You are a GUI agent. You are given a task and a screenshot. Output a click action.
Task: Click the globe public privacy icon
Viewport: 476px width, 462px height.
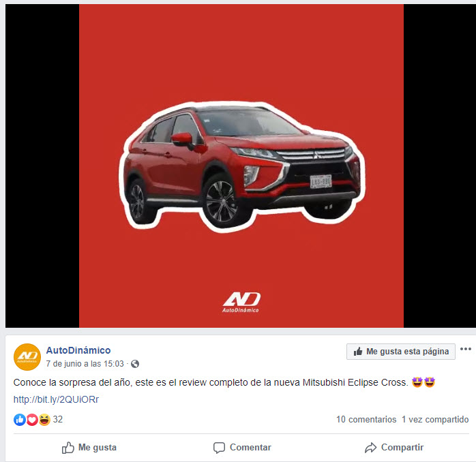pyautogui.click(x=135, y=364)
